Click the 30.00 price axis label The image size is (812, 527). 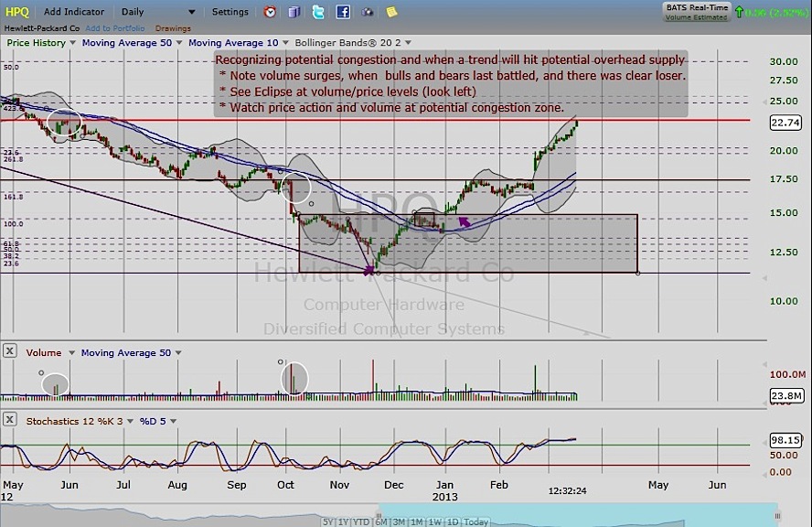784,61
